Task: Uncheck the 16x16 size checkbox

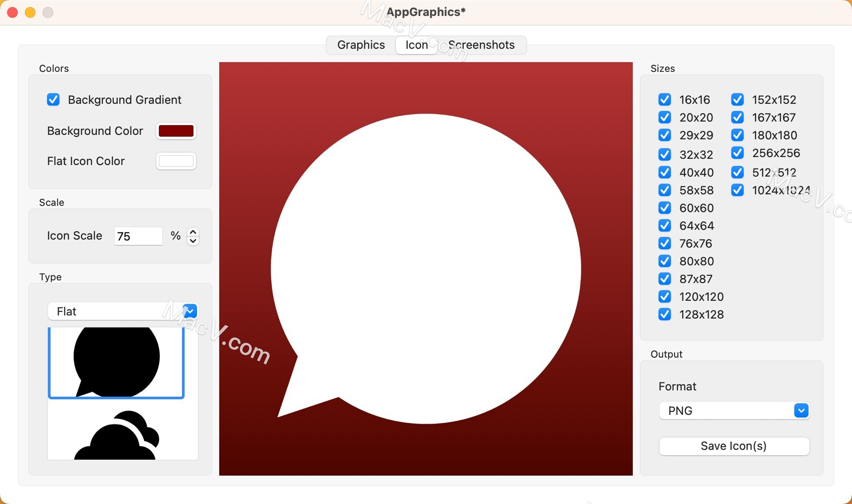Action: (665, 99)
